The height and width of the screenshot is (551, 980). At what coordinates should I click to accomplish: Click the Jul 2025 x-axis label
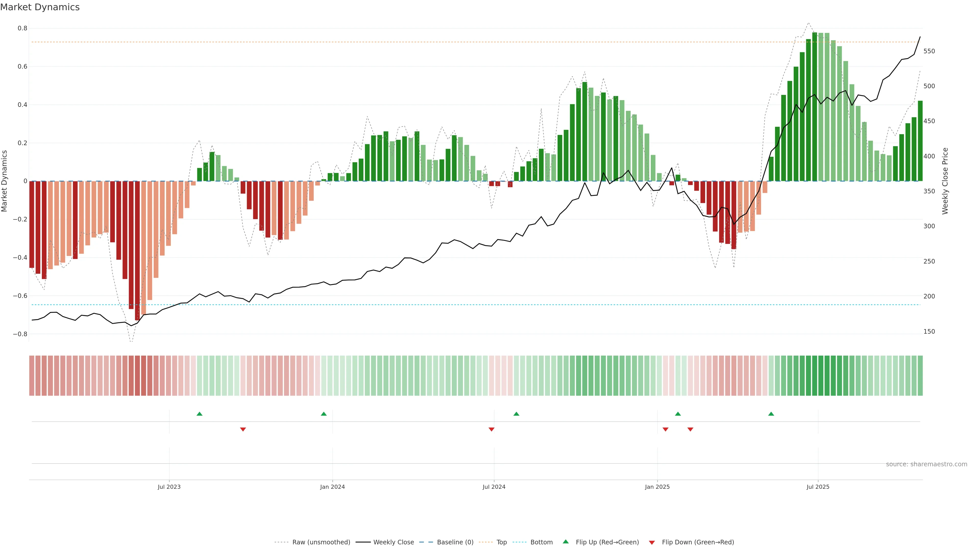[x=818, y=487]
